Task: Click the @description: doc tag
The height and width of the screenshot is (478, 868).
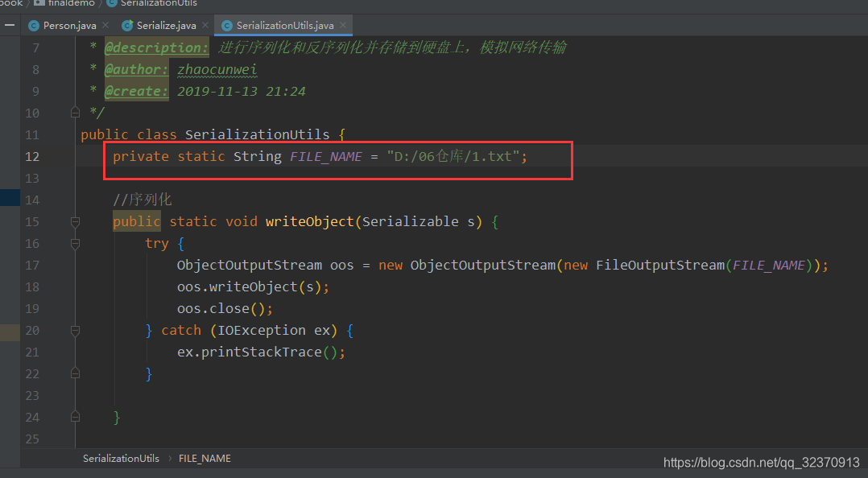Action: click(157, 48)
